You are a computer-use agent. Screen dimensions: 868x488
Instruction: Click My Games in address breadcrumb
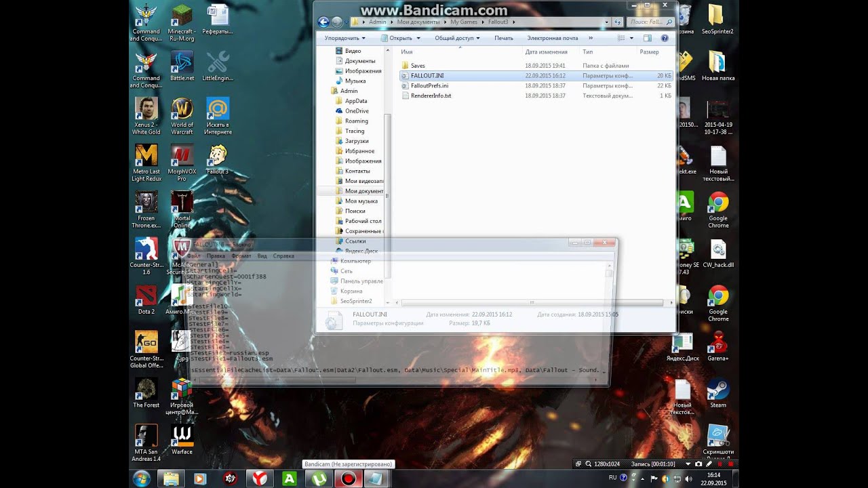click(x=465, y=22)
